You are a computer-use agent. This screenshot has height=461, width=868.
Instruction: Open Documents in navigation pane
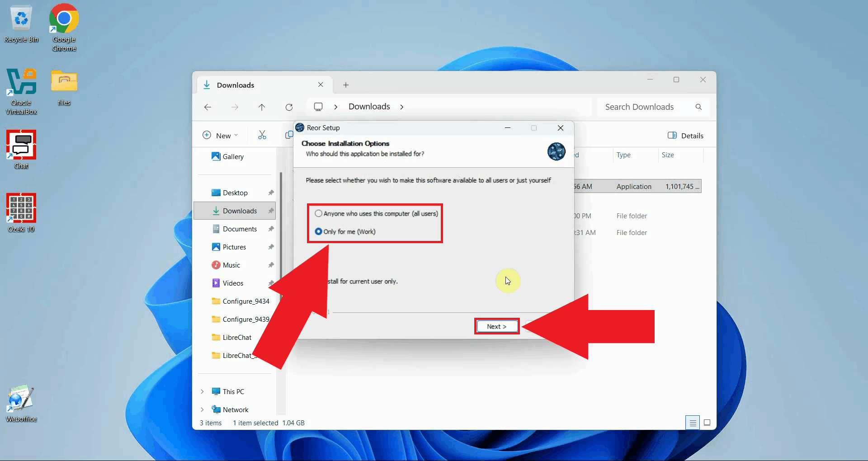click(x=234, y=229)
